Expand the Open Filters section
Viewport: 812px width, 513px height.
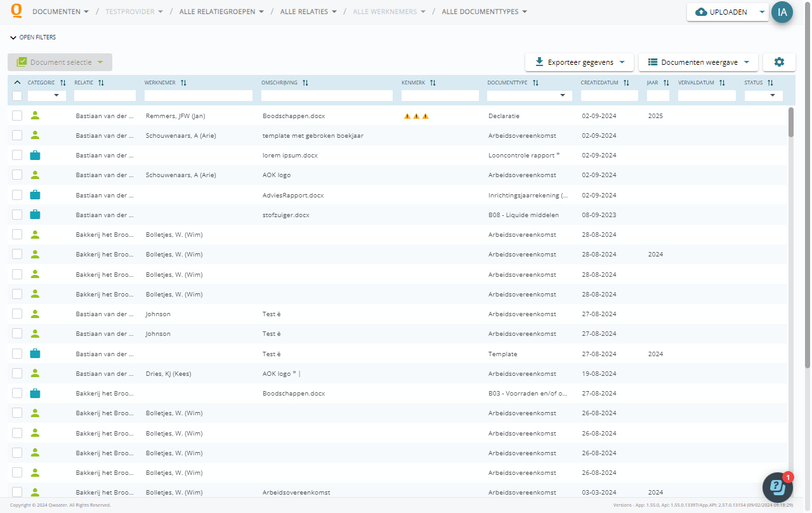[x=33, y=37]
